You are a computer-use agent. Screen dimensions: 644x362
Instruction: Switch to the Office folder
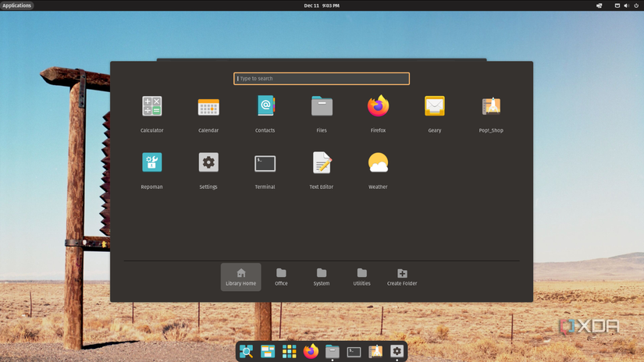(x=281, y=277)
